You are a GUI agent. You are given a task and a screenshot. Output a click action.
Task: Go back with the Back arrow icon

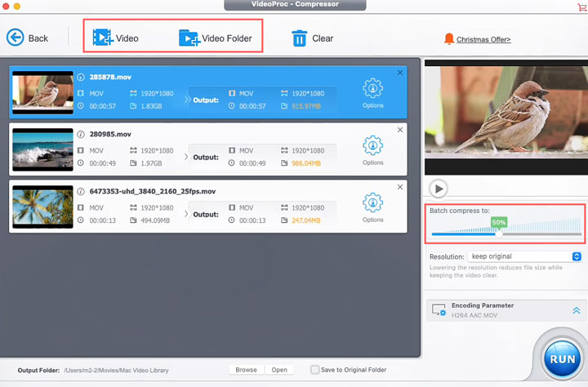[15, 38]
